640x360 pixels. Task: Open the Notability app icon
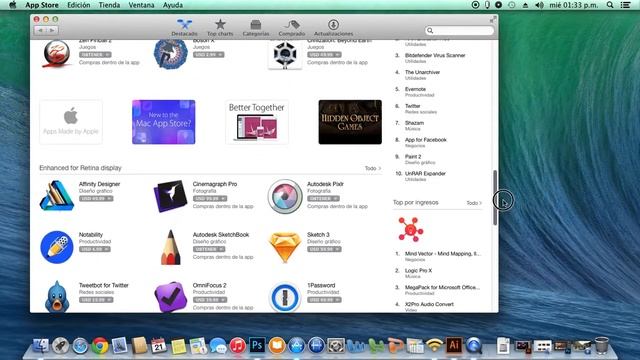pyautogui.click(x=57, y=247)
